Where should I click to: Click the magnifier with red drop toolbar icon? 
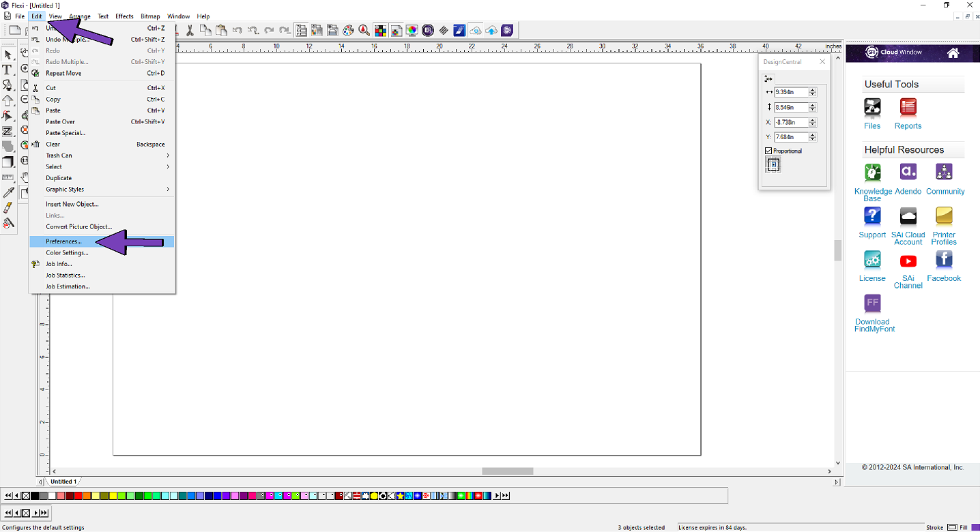point(364,30)
